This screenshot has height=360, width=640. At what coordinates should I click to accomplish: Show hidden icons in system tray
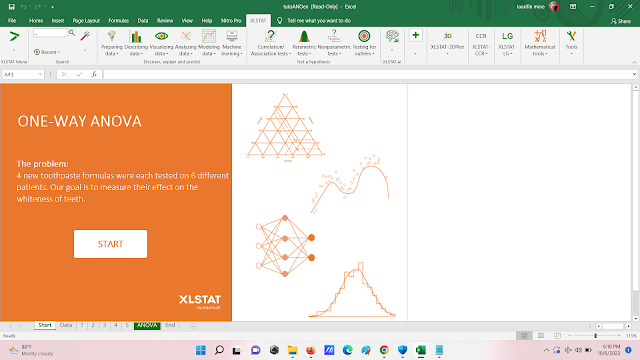[546, 350]
